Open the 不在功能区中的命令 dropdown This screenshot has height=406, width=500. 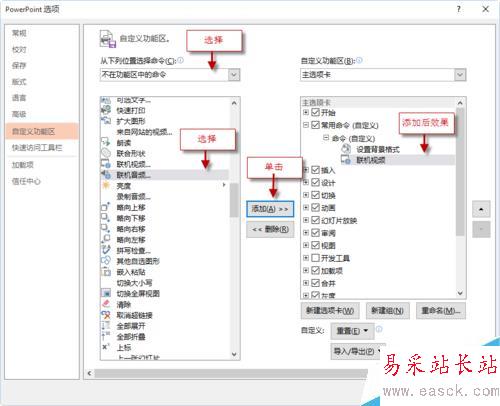(x=234, y=75)
